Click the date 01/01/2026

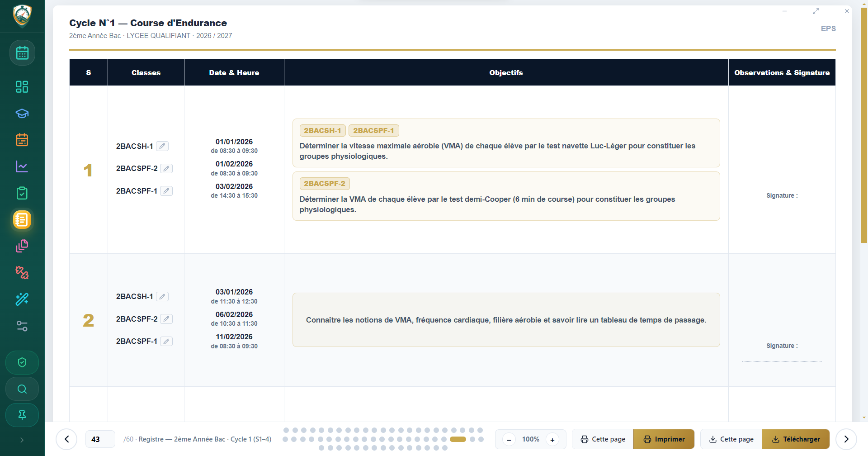pyautogui.click(x=234, y=142)
